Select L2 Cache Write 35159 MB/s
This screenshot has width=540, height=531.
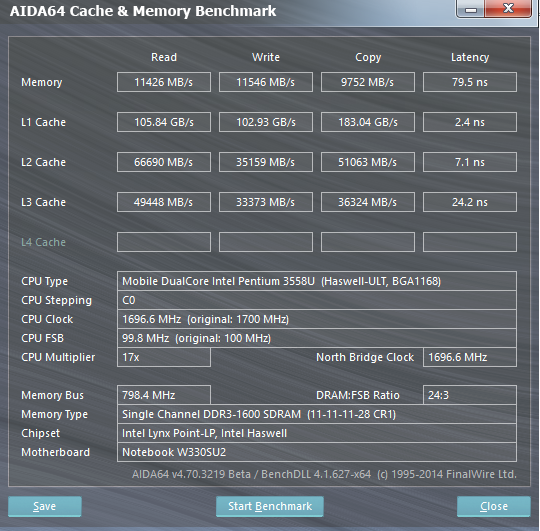(266, 162)
